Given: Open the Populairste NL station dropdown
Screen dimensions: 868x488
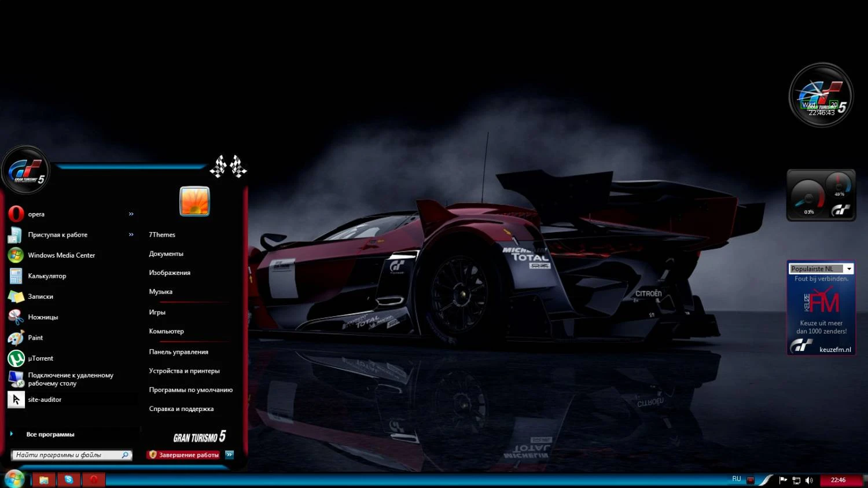Looking at the screenshot, I should [848, 268].
